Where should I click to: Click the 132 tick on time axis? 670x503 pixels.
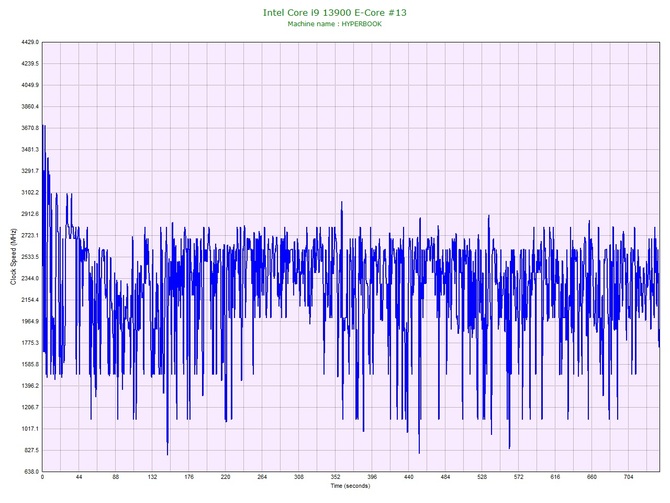pyautogui.click(x=152, y=477)
